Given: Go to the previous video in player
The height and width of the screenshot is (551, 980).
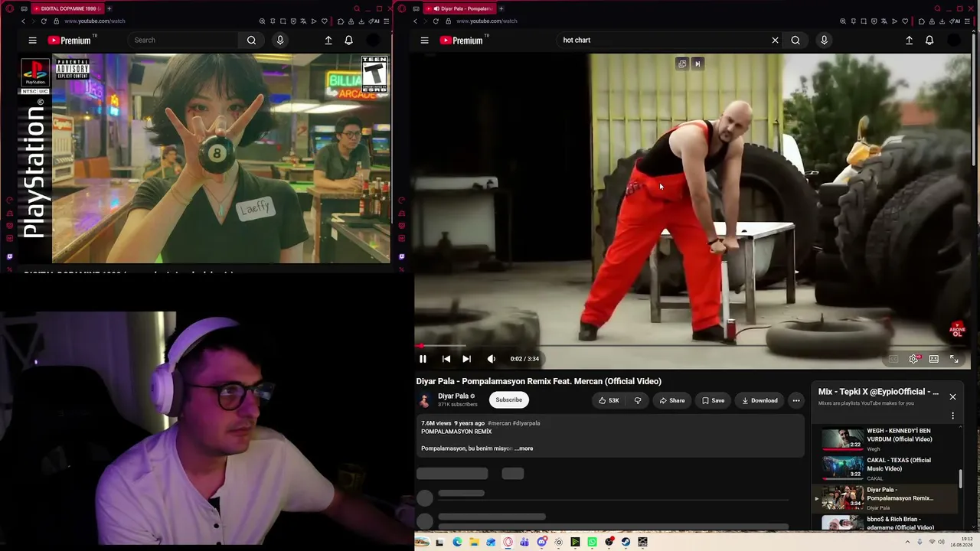Looking at the screenshot, I should tap(446, 359).
